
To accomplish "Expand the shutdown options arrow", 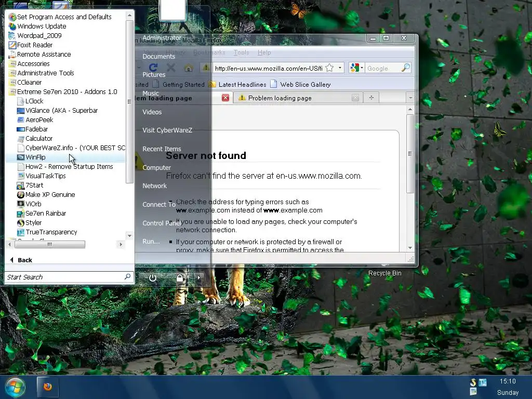I will coord(199,278).
